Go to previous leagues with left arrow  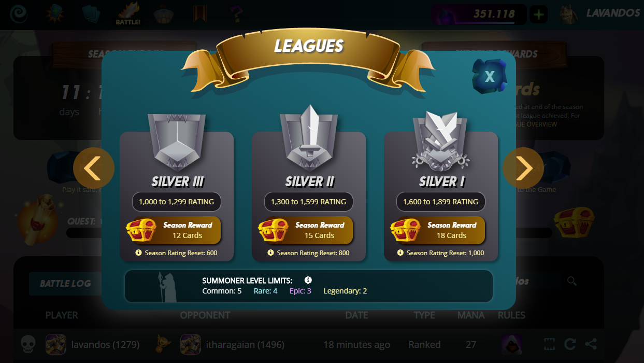pos(93,168)
